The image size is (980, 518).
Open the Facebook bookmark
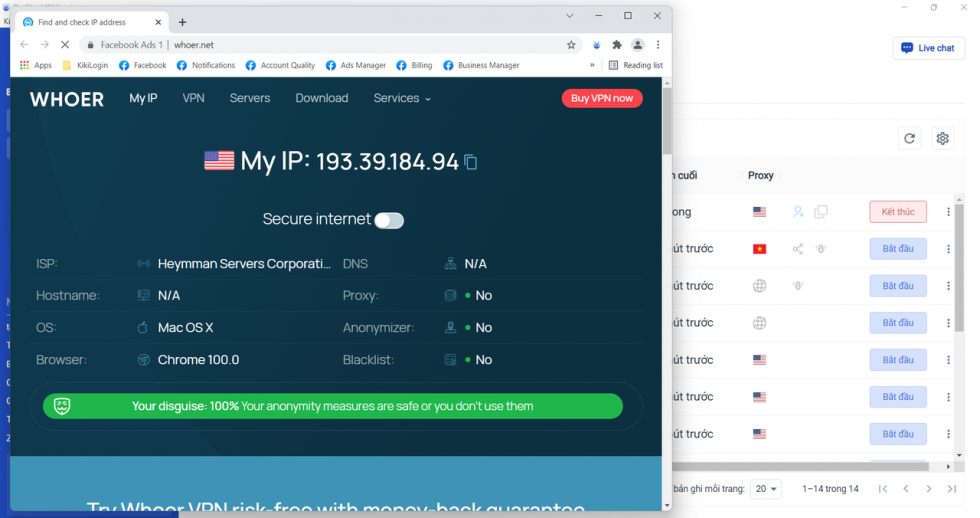tap(142, 65)
